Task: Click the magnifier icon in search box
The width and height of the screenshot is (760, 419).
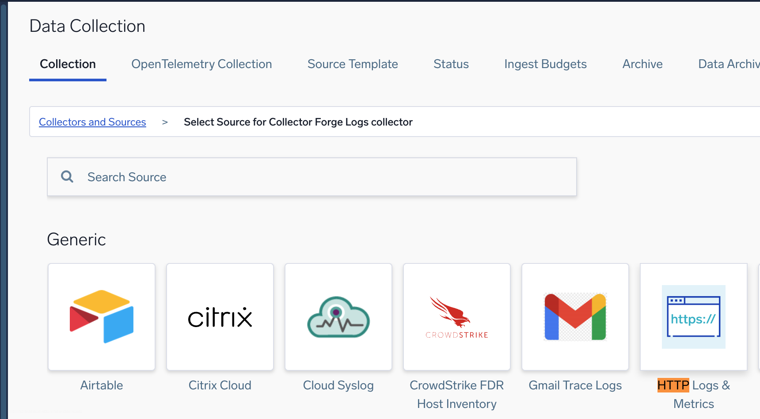Action: click(x=67, y=177)
